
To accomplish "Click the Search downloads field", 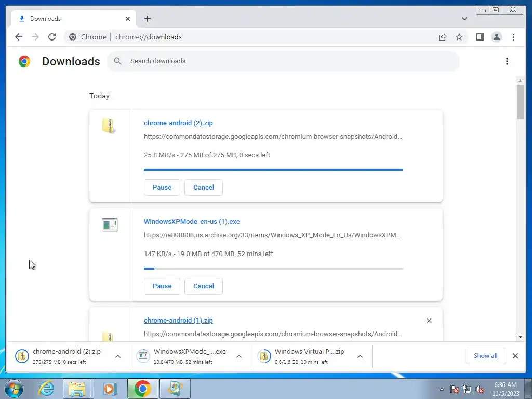I will tap(284, 61).
